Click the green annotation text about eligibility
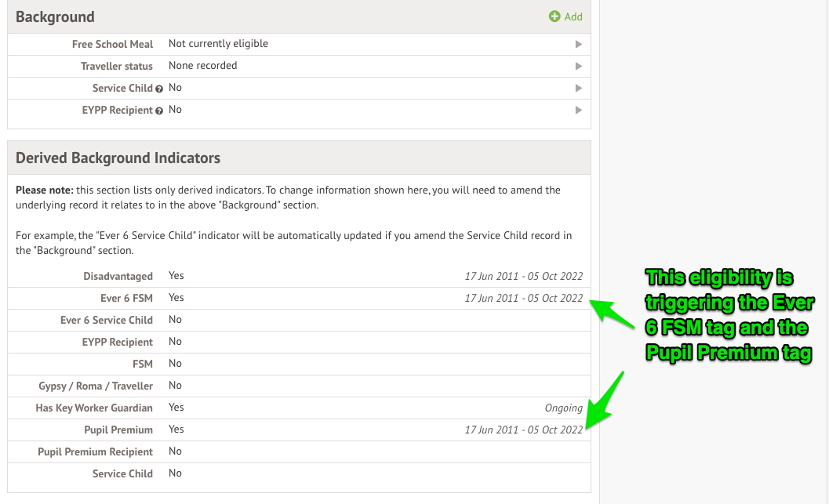Viewport: 829px width, 504px height. [x=728, y=315]
